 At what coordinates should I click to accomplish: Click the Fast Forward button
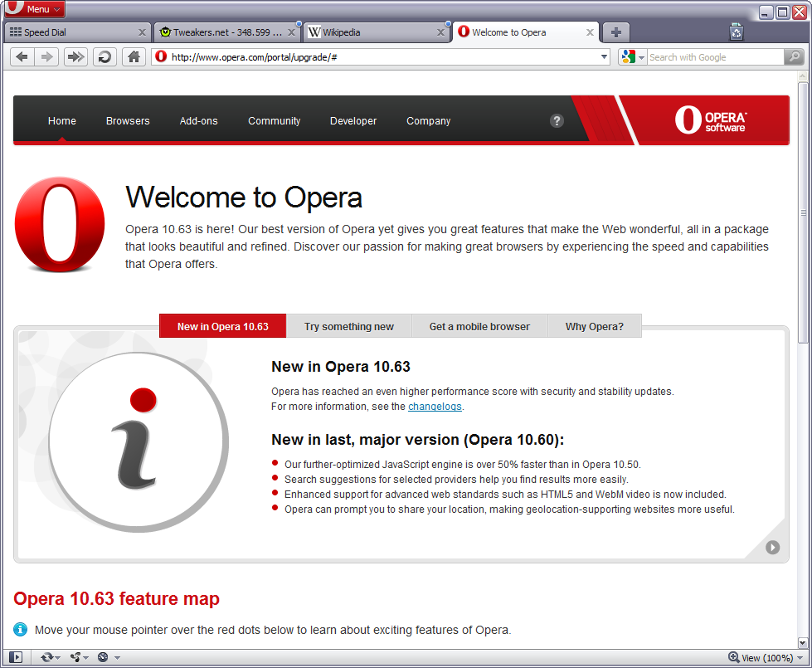pyautogui.click(x=75, y=57)
